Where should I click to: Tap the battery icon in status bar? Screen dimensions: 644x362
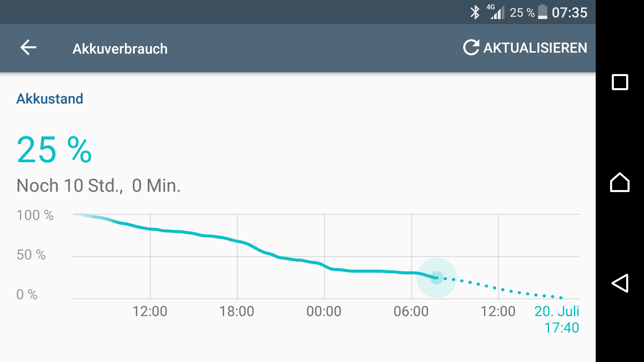coord(543,12)
